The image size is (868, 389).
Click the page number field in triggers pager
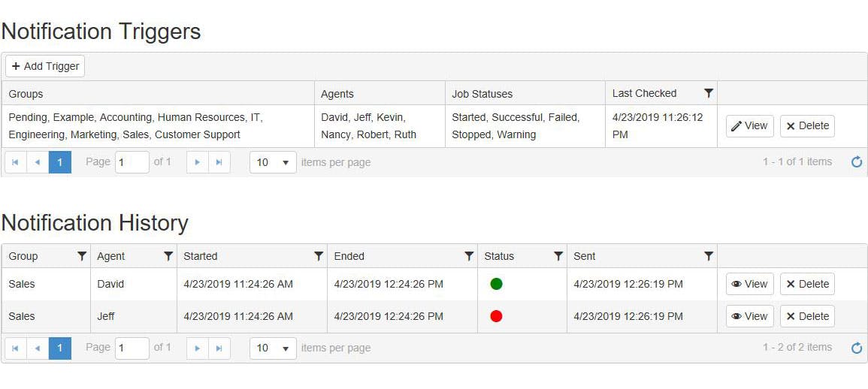(132, 162)
